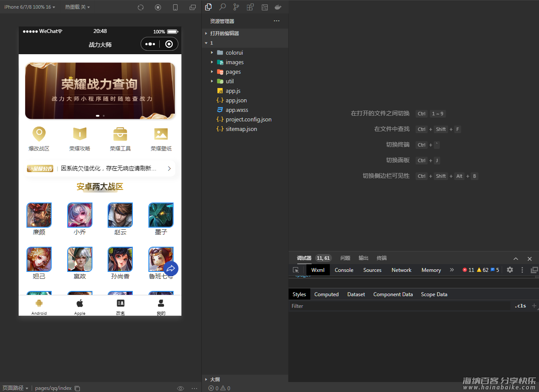
Task: Select the 我的 tab bar icon
Action: 161,303
